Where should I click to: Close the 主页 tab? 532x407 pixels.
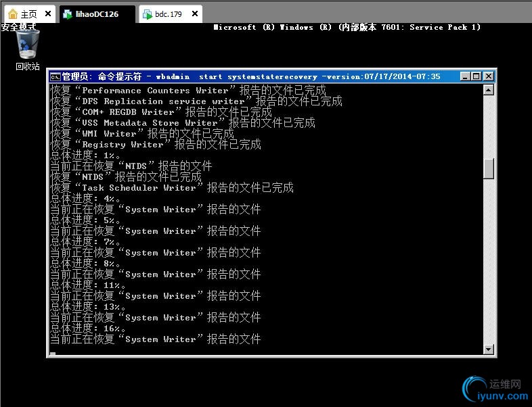click(48, 14)
